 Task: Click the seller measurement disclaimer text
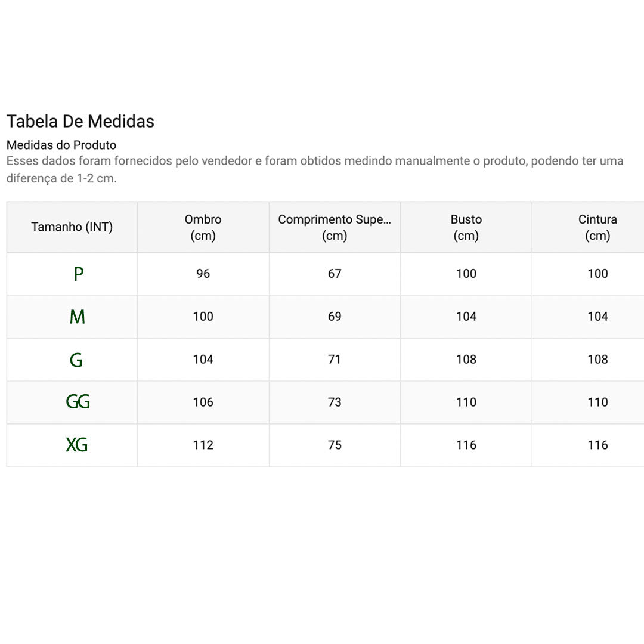(315, 169)
